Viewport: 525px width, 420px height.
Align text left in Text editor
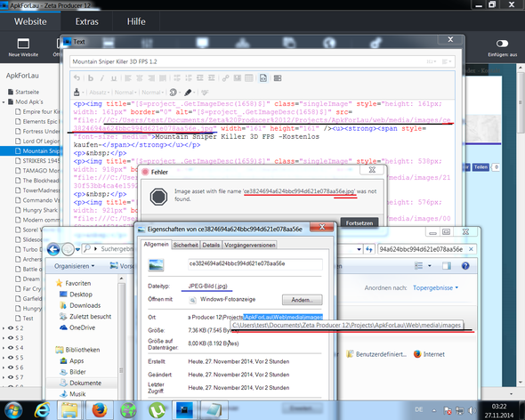pyautogui.click(x=128, y=78)
